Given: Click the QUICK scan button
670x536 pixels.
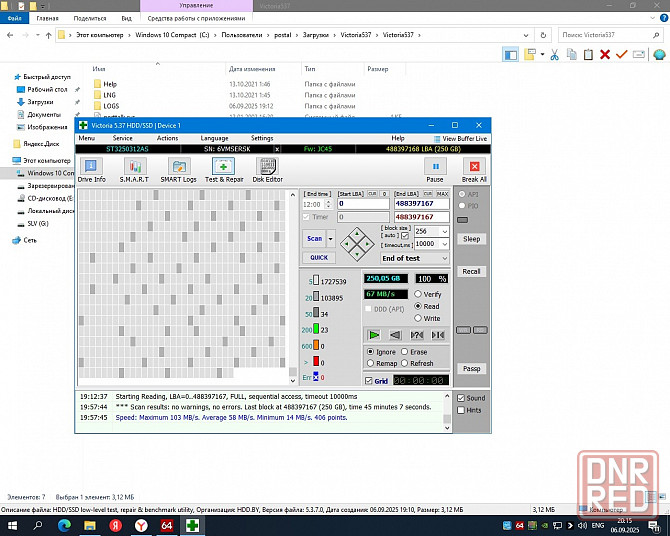Looking at the screenshot, I should coord(319,257).
